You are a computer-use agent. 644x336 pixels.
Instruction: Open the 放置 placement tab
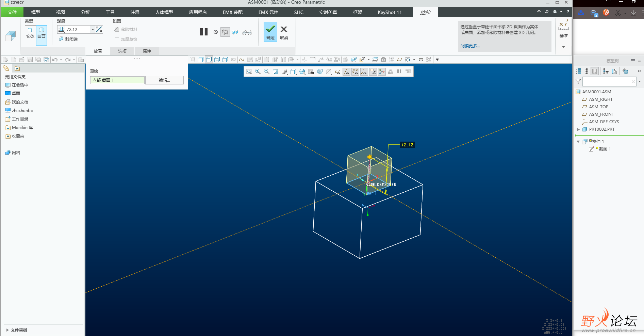pos(98,51)
